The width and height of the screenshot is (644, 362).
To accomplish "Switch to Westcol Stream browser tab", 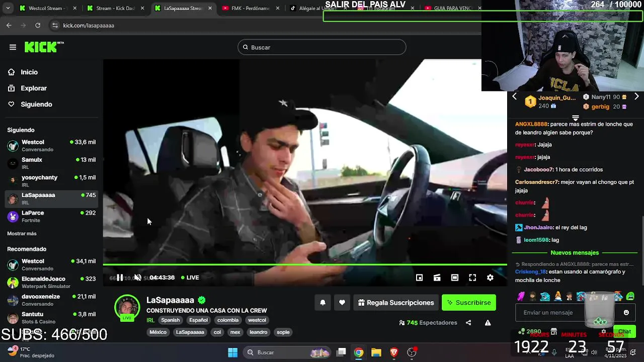I will coord(45,8).
